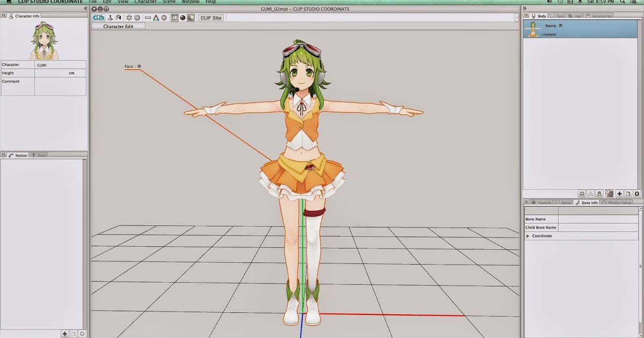Open the View menu
The image size is (644, 338).
tap(123, 2)
